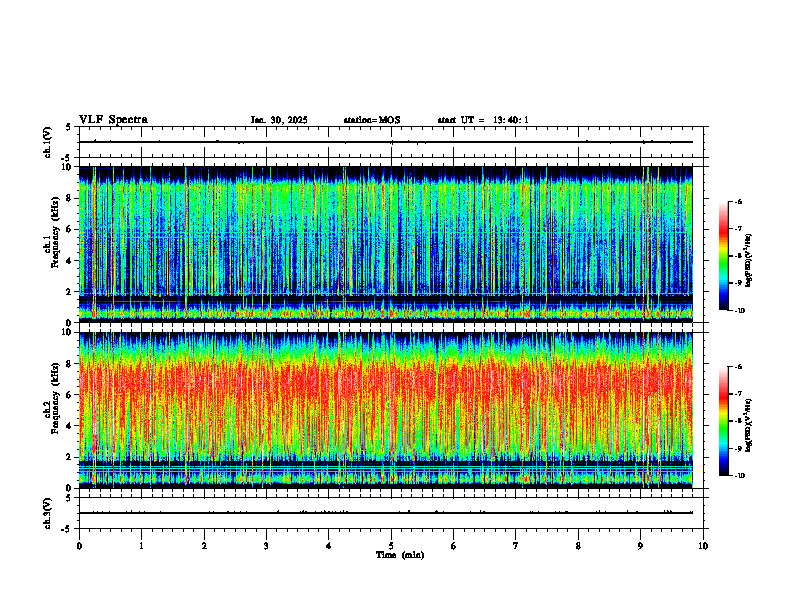Click inside the ch.1 spectrogram plot
Screen dimensions: 792x612
386,244
